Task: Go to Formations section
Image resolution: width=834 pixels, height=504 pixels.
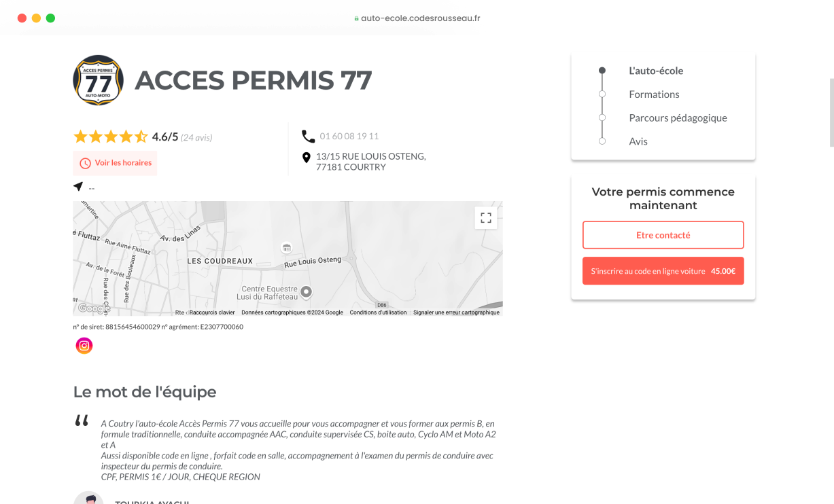Action: (x=654, y=94)
